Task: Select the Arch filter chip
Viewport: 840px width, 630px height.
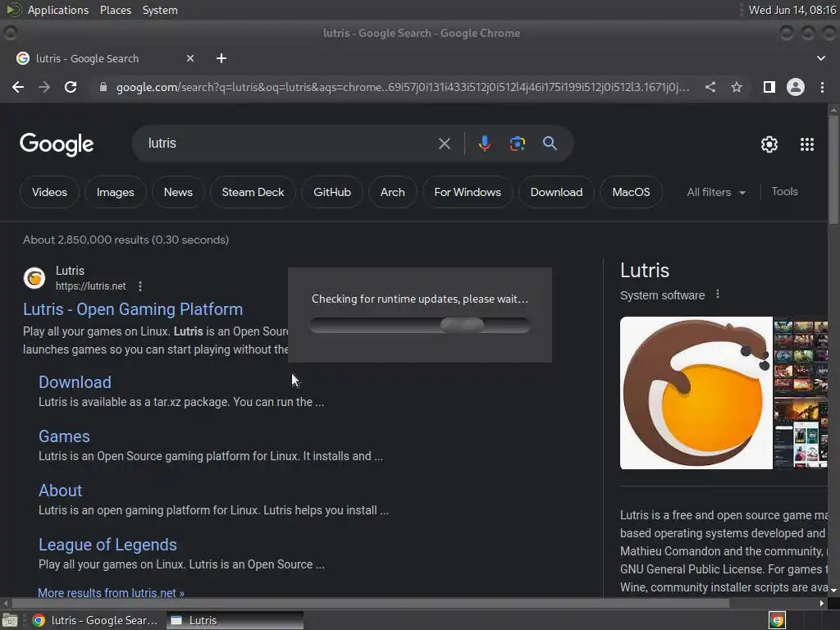Action: [393, 192]
